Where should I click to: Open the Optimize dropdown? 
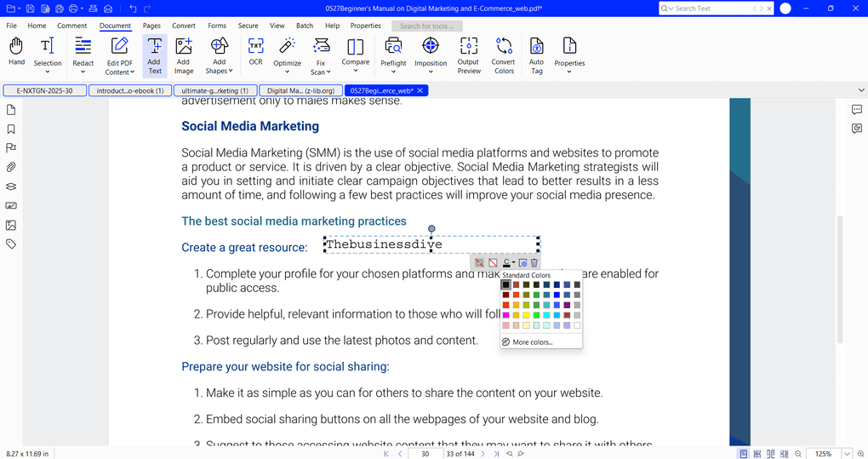coord(287,72)
